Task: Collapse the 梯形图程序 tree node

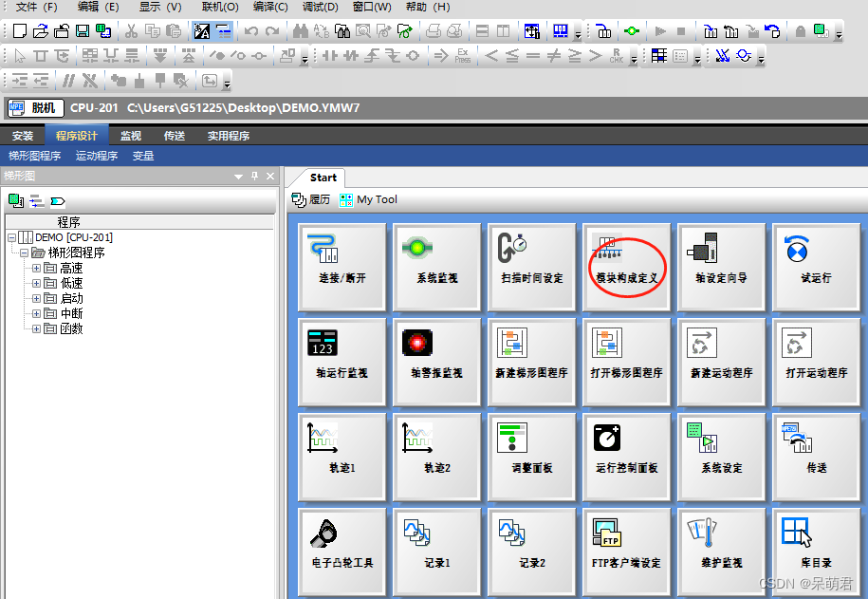Action: click(x=24, y=253)
